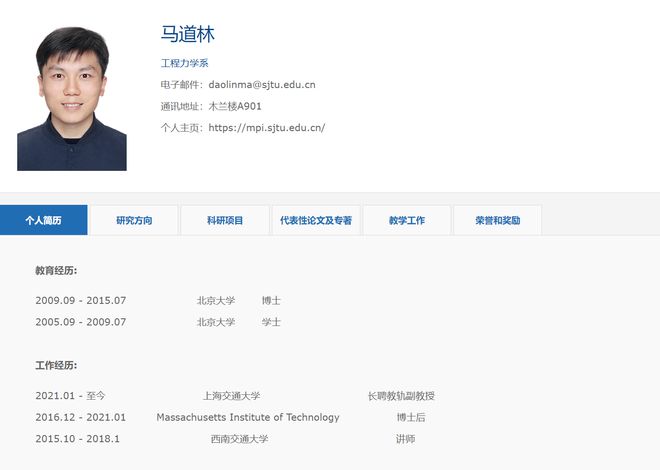Open the 个人简历 tab

43,220
